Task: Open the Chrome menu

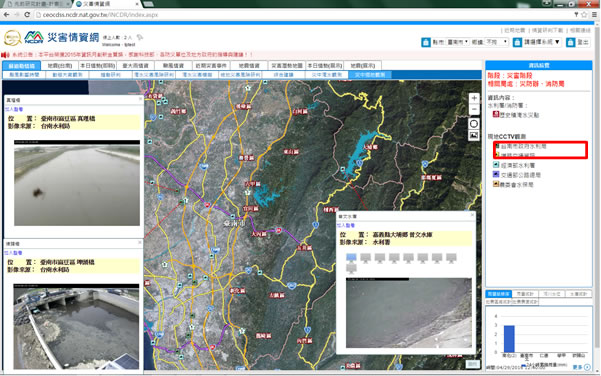Action: 594,15
